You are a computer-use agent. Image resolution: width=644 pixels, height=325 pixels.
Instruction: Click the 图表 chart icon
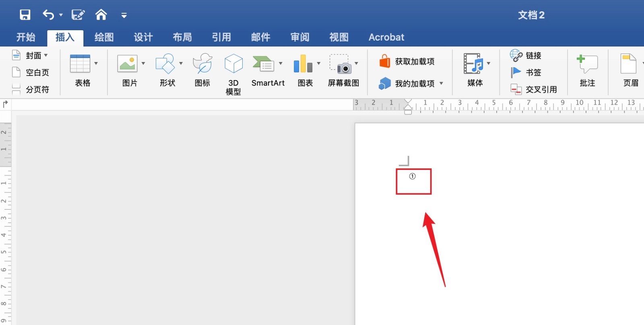[x=303, y=64]
